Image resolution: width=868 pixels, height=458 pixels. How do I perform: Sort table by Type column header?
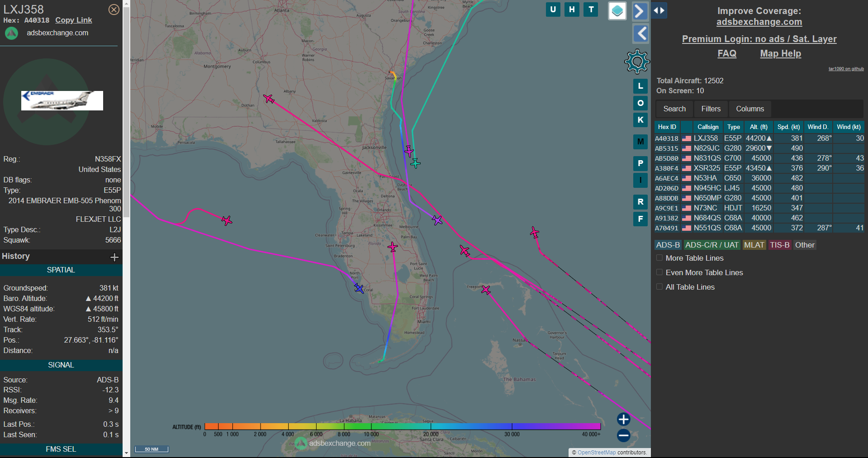(x=734, y=127)
